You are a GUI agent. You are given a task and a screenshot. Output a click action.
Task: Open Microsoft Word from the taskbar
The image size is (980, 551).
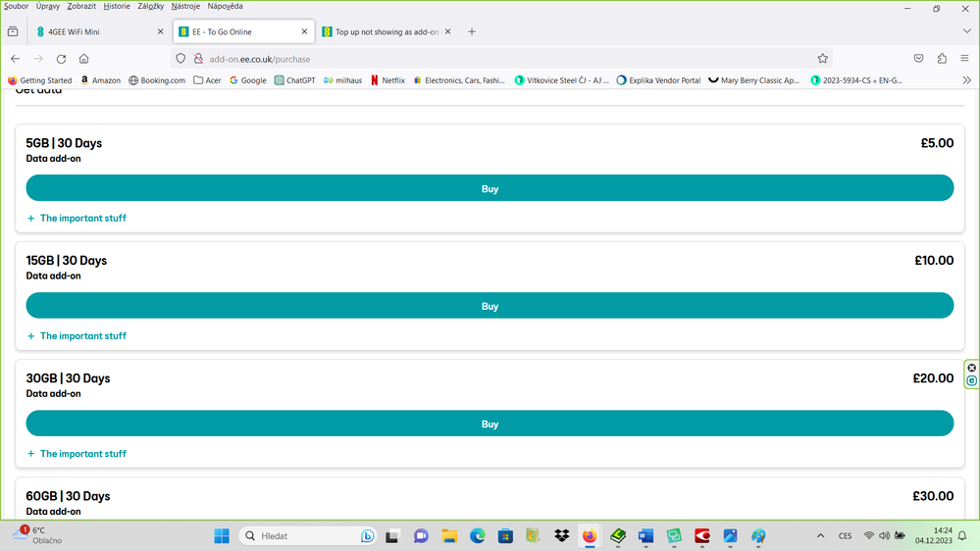[645, 535]
